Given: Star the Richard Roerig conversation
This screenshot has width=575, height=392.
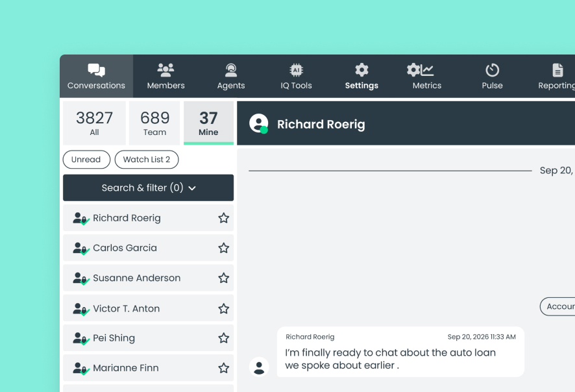Looking at the screenshot, I should 224,218.
